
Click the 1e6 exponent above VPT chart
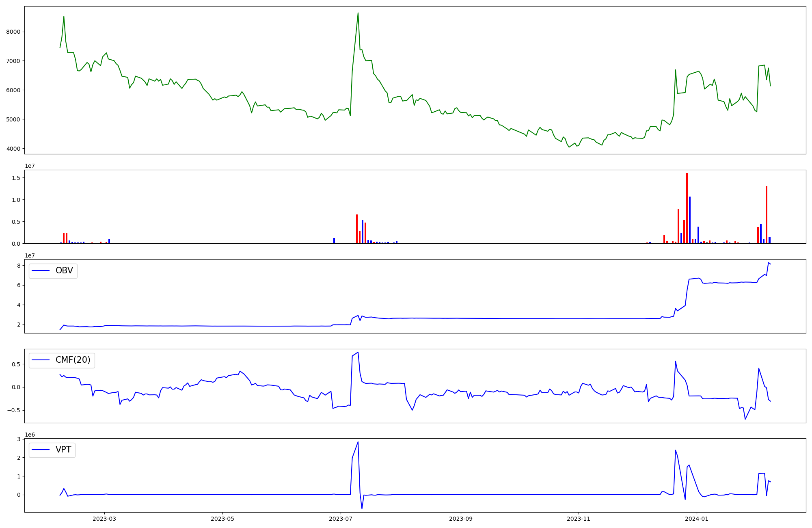(x=30, y=435)
